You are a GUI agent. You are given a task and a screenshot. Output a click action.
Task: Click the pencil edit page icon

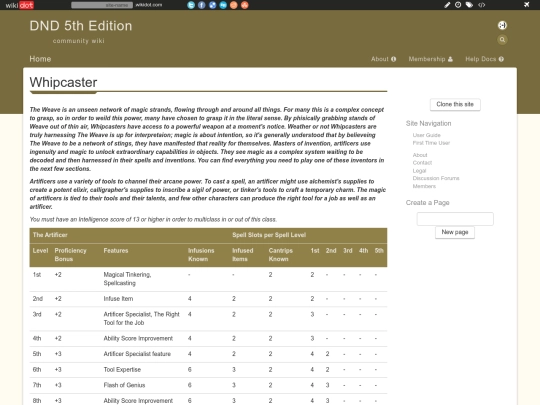447,5
